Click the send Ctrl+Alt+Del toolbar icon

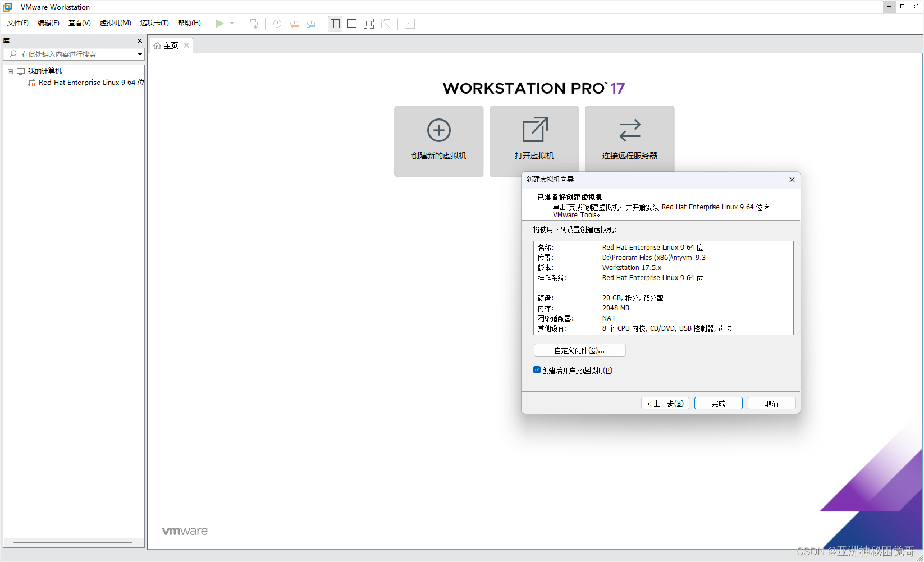click(253, 24)
